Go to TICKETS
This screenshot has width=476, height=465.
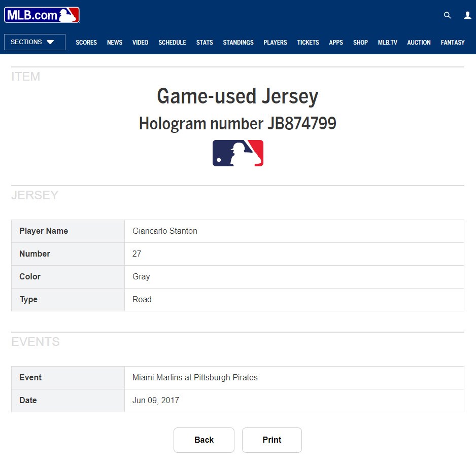(308, 43)
